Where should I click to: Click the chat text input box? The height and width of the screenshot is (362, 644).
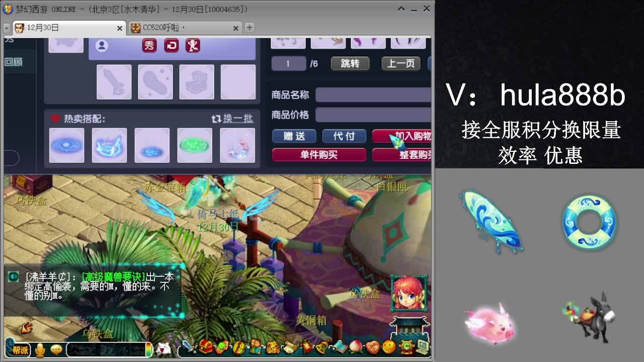click(x=106, y=349)
